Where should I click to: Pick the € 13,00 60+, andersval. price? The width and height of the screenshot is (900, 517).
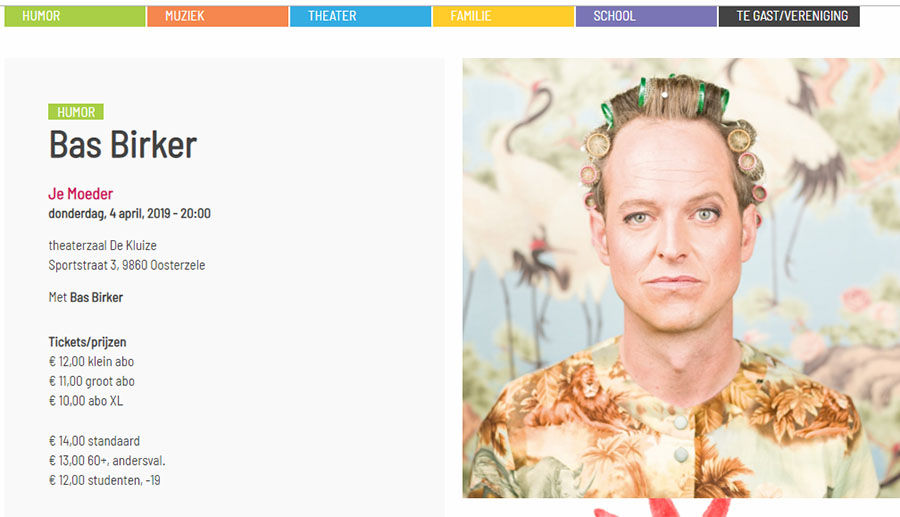[x=107, y=460]
